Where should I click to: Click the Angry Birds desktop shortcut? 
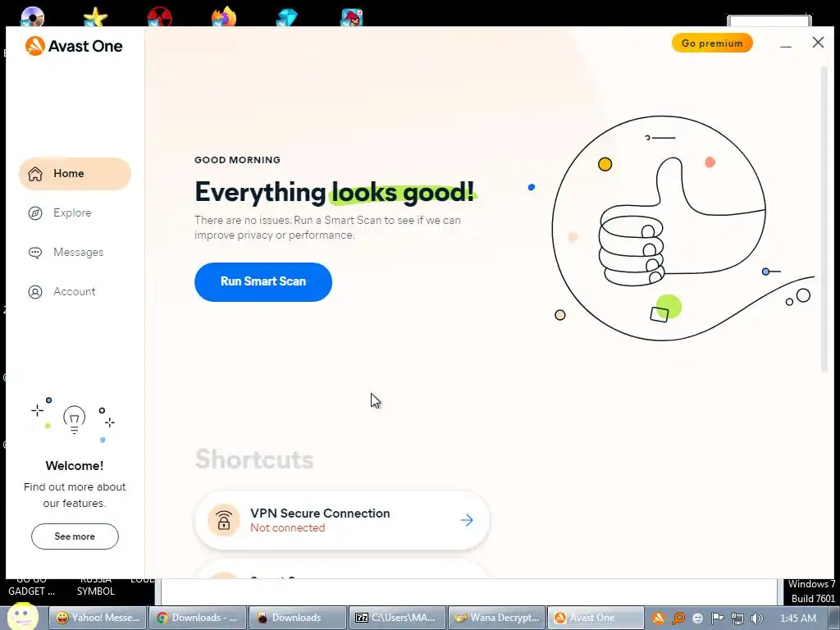351,16
